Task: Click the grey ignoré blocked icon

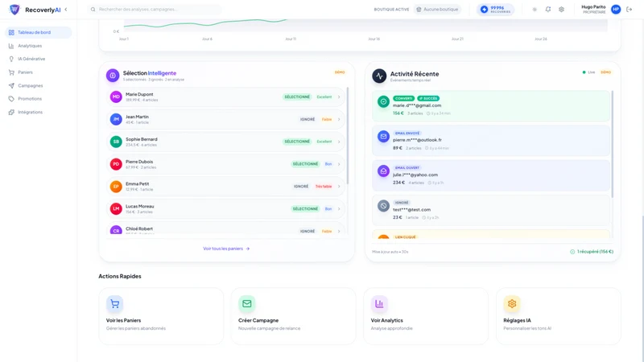Action: (x=383, y=206)
